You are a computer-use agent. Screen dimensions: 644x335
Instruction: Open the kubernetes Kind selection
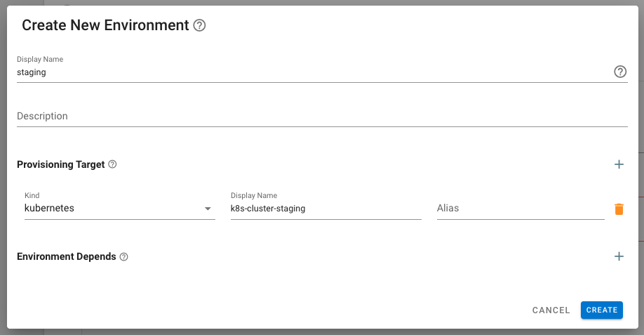[x=112, y=209]
